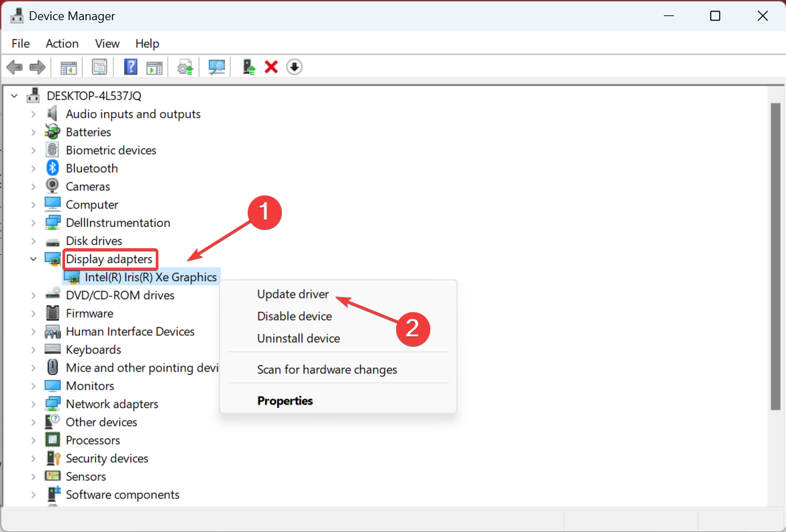This screenshot has width=786, height=532.
Task: Toggle the action pane toolbar icon
Action: tap(154, 67)
